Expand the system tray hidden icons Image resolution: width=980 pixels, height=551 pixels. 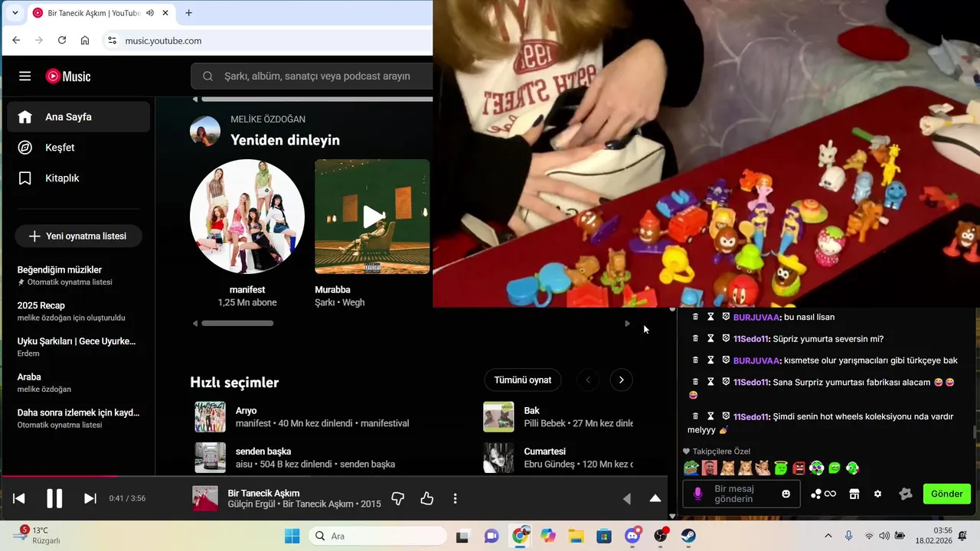(x=828, y=536)
